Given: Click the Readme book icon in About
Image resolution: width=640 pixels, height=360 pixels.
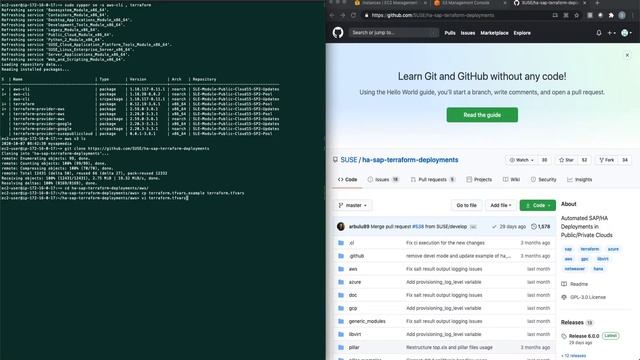Looking at the screenshot, I should (x=564, y=284).
